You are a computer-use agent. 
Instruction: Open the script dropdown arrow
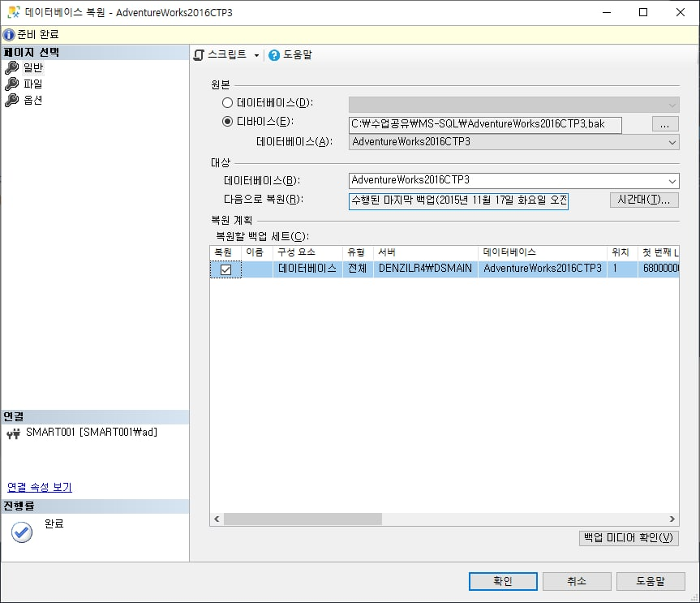point(256,55)
